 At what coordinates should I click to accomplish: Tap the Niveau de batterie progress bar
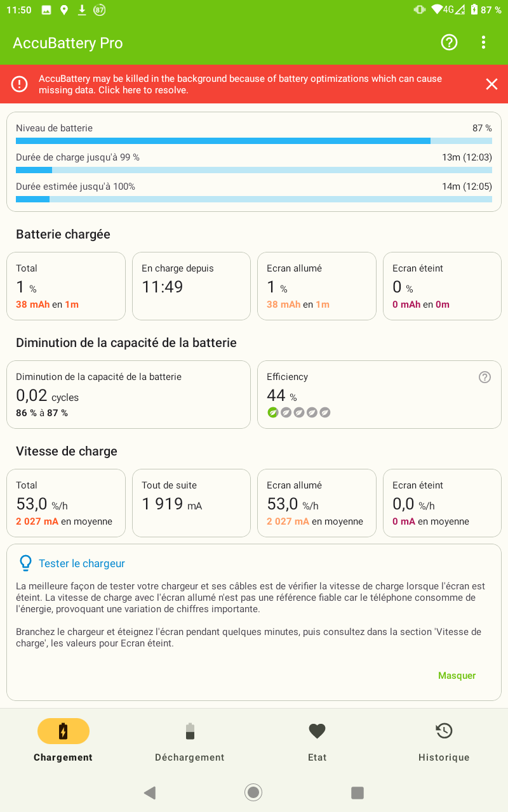pyautogui.click(x=254, y=141)
